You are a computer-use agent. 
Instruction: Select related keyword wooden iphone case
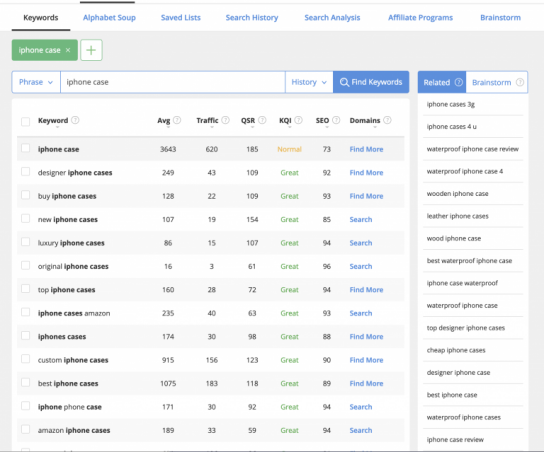coord(458,194)
